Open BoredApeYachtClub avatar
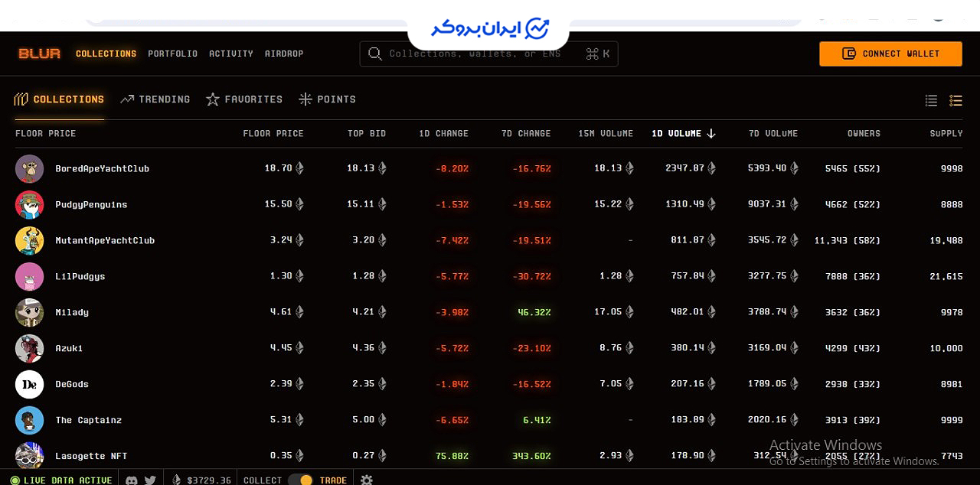The image size is (980, 485). pos(29,168)
